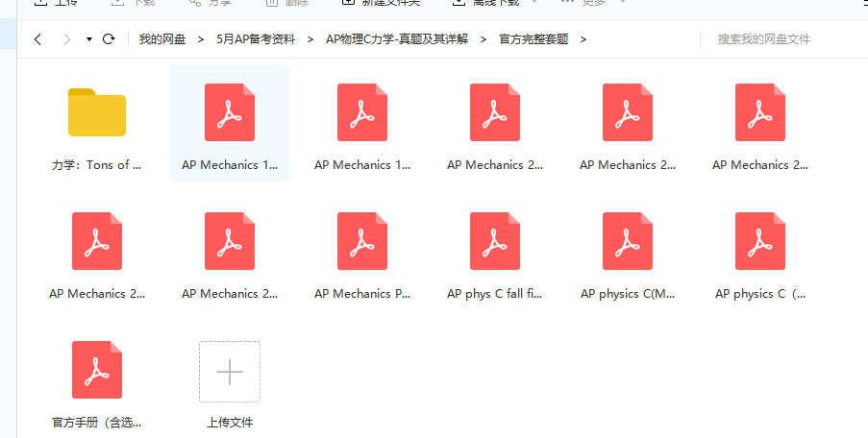Select the 官方手册（含选... PDF icon
Viewport: 868px width, 438px height.
(97, 370)
